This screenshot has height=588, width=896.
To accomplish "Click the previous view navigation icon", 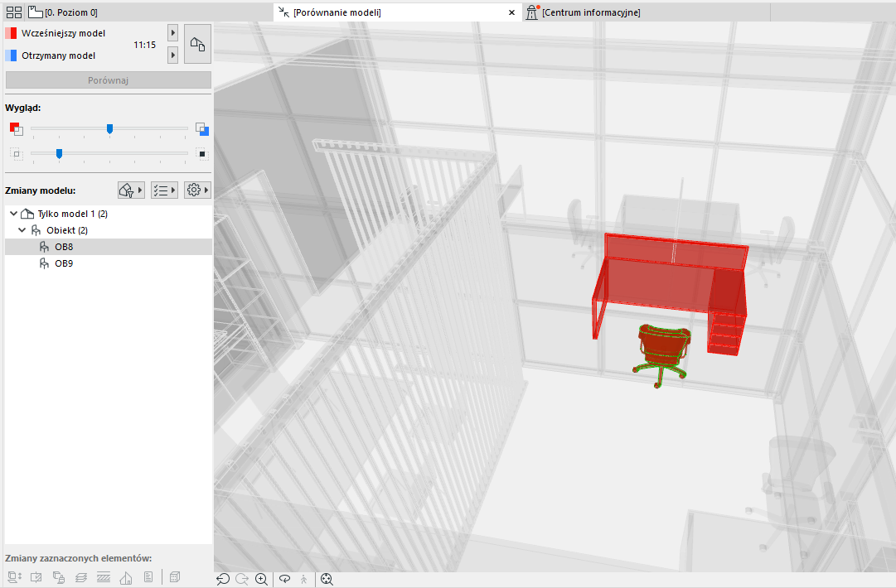I will coord(223,580).
